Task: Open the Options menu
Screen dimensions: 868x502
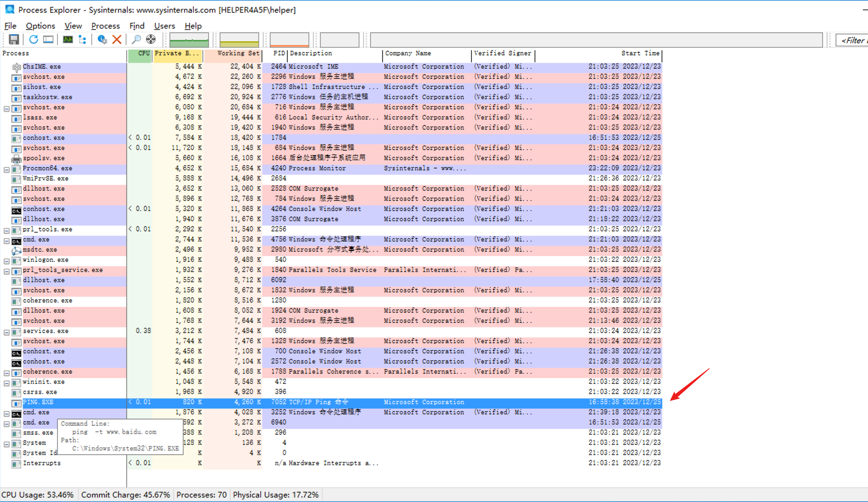Action: tap(40, 26)
